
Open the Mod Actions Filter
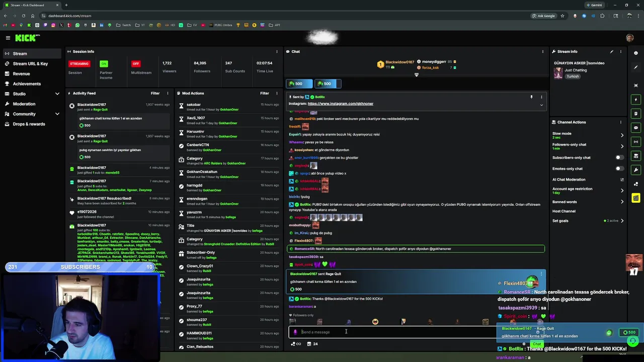click(x=265, y=93)
